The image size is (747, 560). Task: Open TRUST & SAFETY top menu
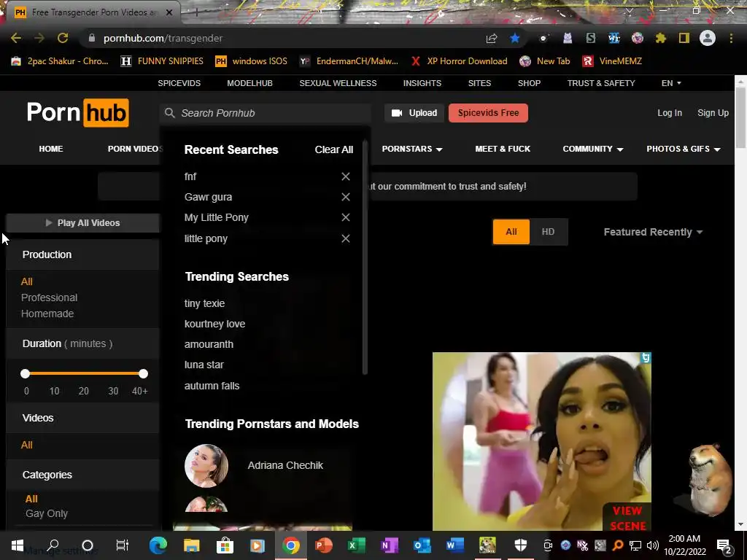click(601, 83)
